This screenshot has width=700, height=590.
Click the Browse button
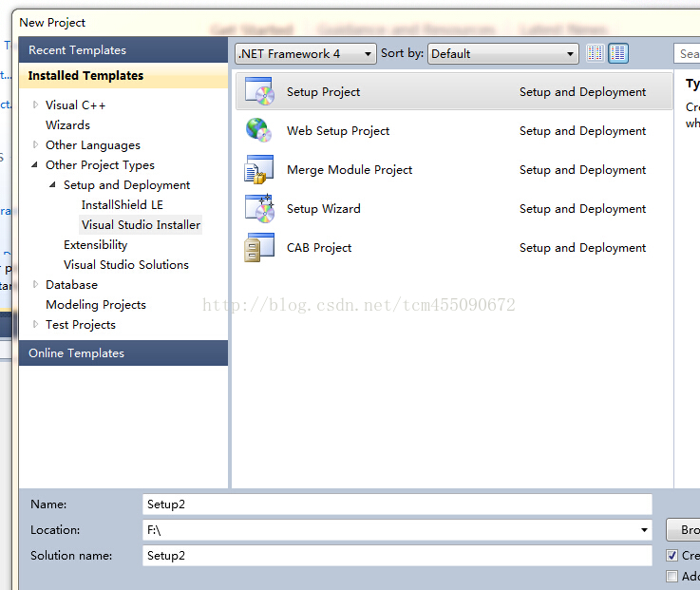(x=683, y=530)
